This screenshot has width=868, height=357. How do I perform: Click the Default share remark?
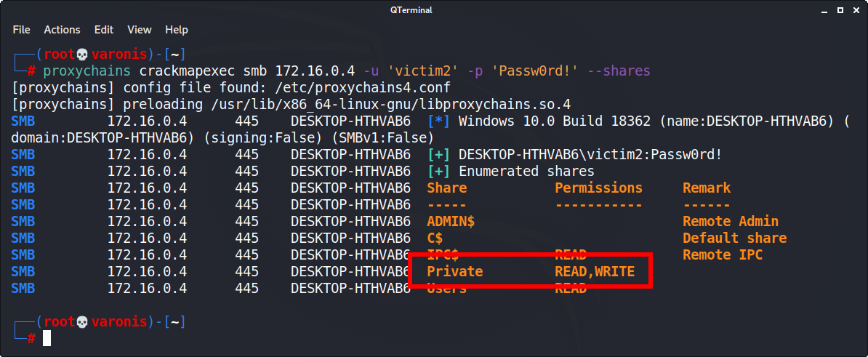734,238
